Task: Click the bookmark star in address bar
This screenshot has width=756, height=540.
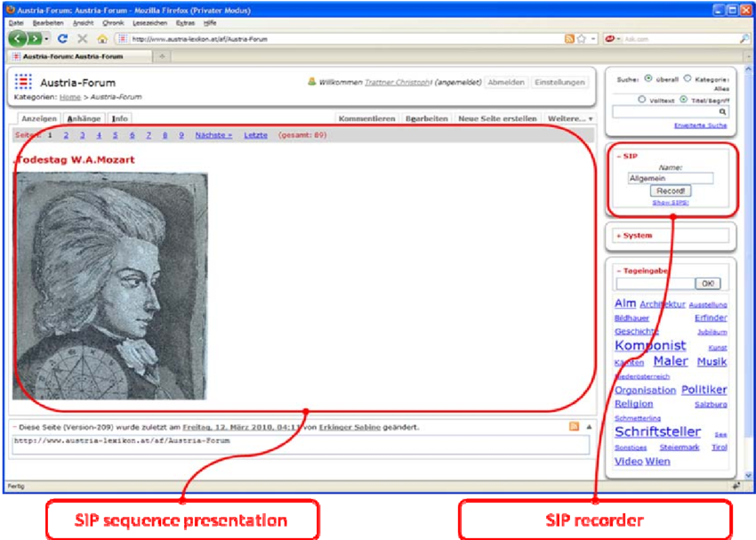Action: (x=582, y=39)
